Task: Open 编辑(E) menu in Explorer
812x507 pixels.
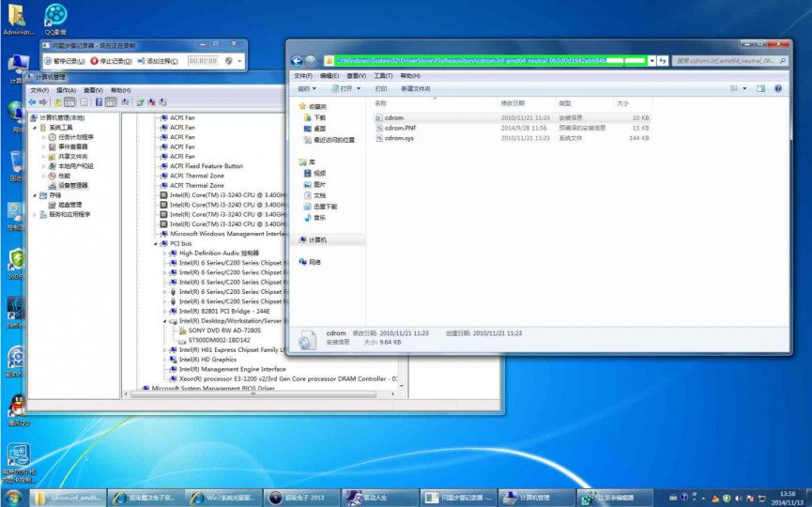Action: coord(329,76)
